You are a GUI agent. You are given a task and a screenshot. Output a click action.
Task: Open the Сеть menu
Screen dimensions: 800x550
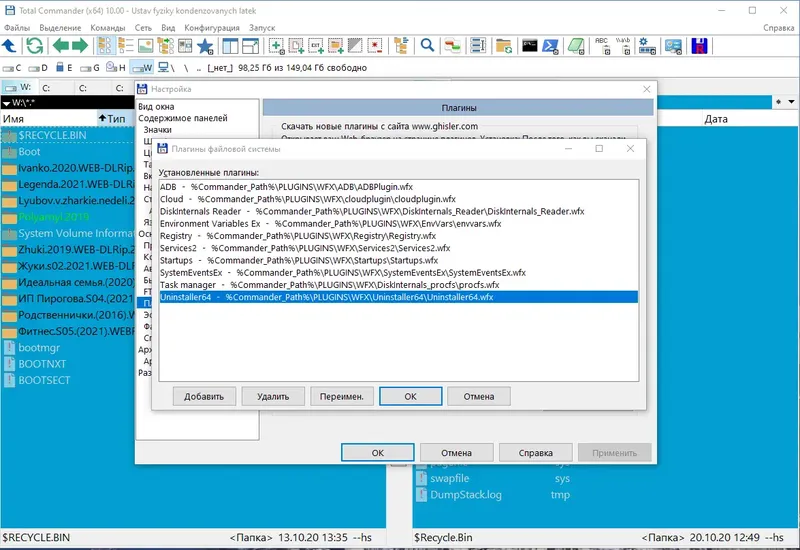coord(143,28)
